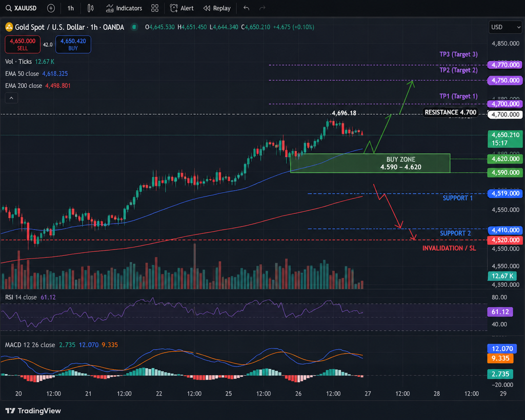Click the TradingView logo link
This screenshot has height=420, width=525.
[x=33, y=411]
